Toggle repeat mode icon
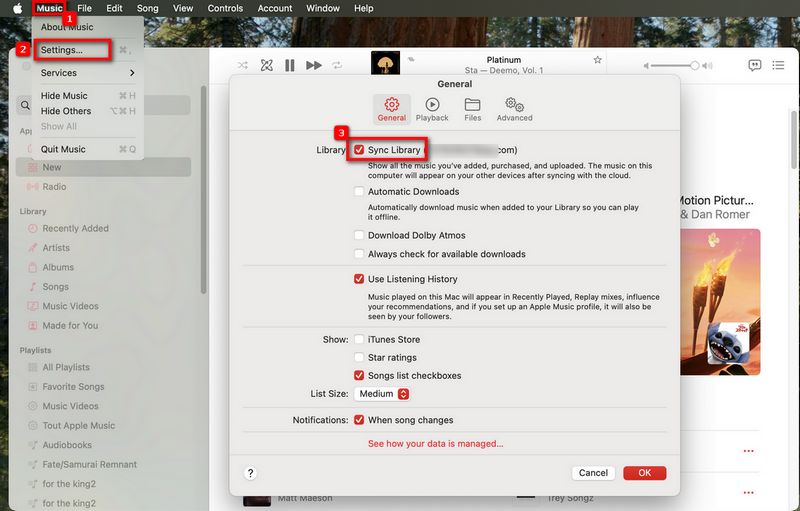Image resolution: width=800 pixels, height=511 pixels. point(337,65)
